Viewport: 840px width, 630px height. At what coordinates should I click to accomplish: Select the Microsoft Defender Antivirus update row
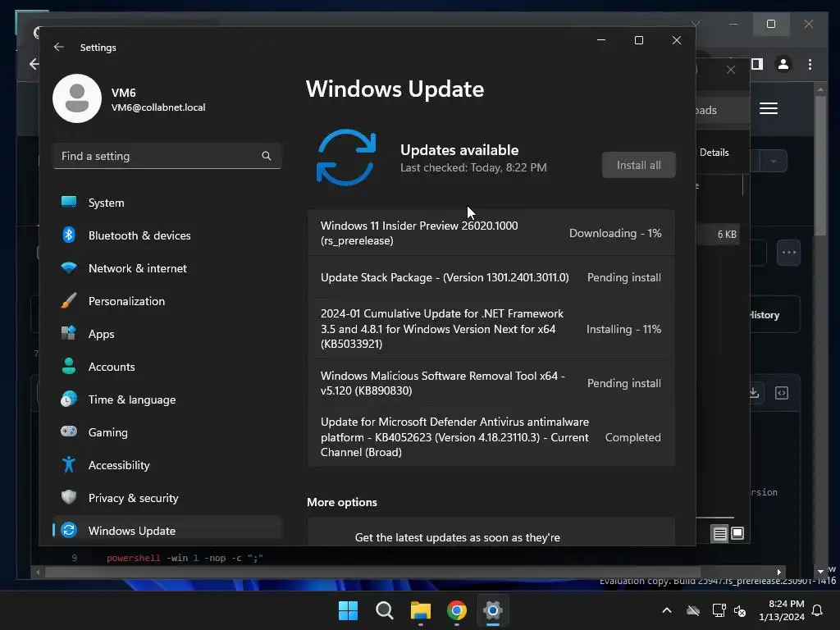pyautogui.click(x=491, y=437)
